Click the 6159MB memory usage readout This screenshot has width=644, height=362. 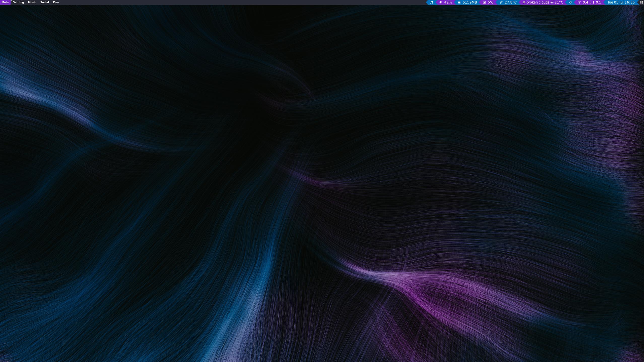point(470,2)
